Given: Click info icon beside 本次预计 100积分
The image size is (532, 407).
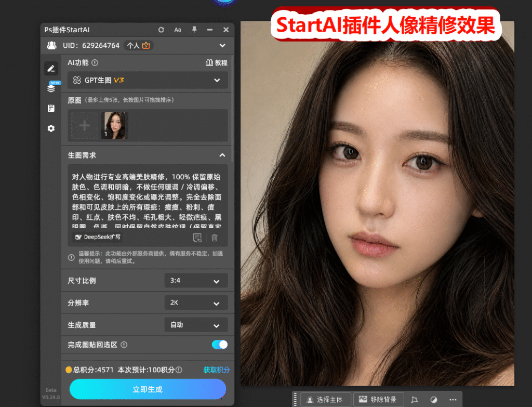Looking at the screenshot, I should [x=179, y=370].
